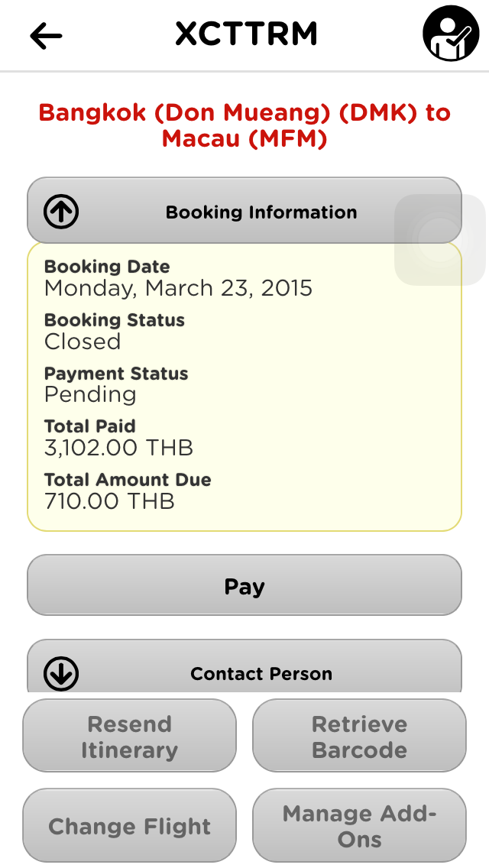Tap the Bangkok to Macau route heading
This screenshot has width=489, height=868.
(244, 125)
